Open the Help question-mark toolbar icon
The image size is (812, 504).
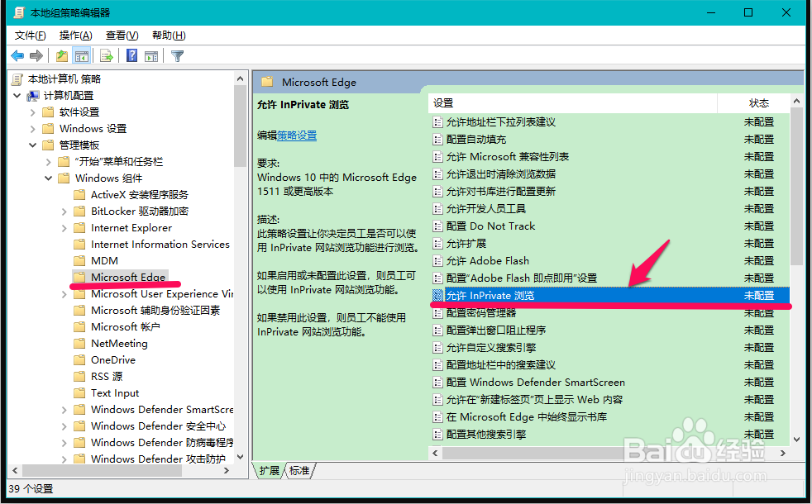click(x=132, y=55)
